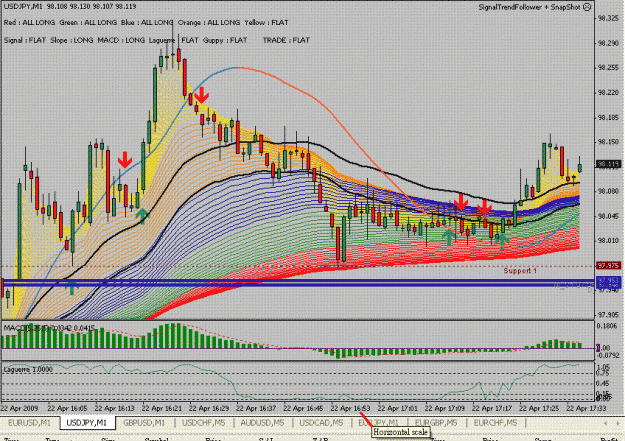This screenshot has width=625, height=441.
Task: Click the 'Yellow : FLAT' status text
Action: click(x=266, y=23)
